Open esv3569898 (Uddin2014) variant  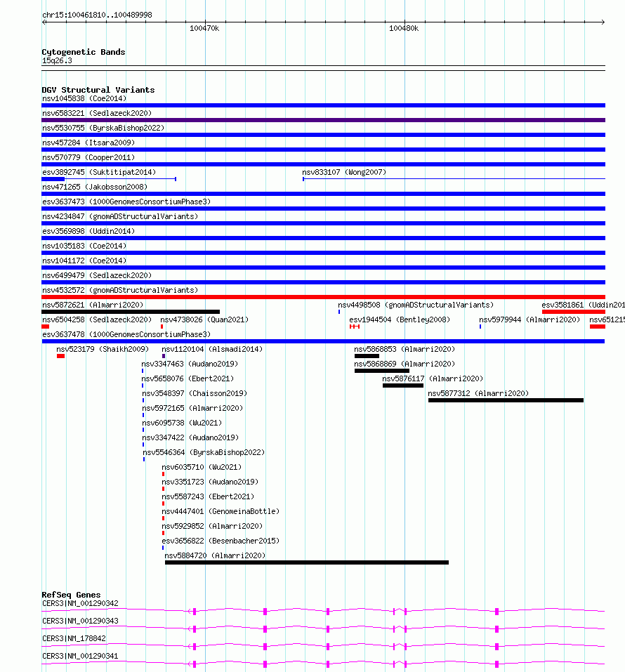click(x=88, y=232)
